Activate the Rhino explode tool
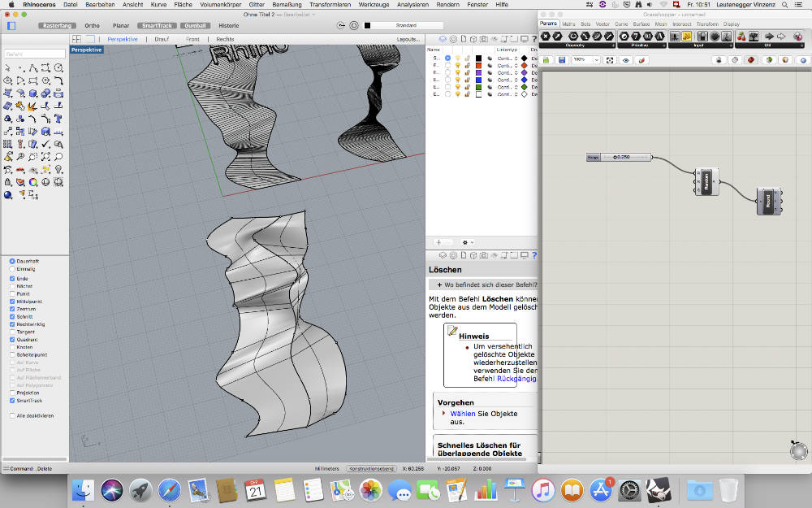This screenshot has width=812, height=508. pos(33,106)
